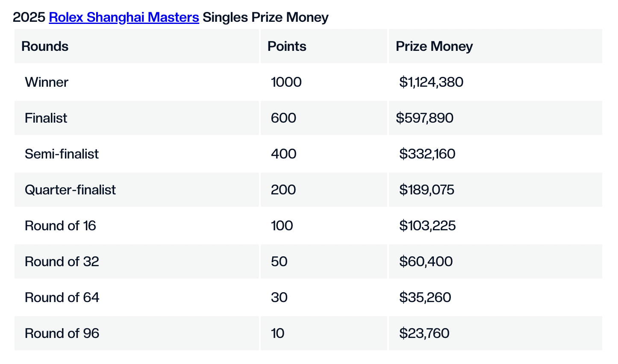Screen dimensions: 618x364
Task: Click the Prize Money column header
Action: (x=434, y=47)
